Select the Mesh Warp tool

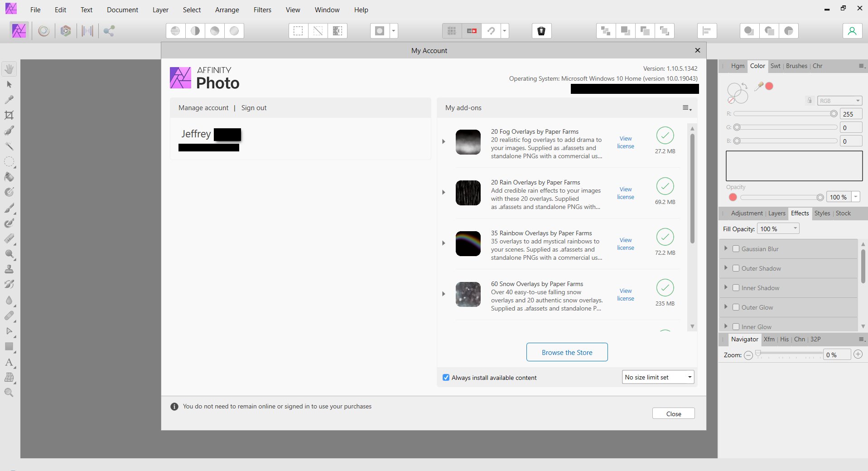(9, 378)
